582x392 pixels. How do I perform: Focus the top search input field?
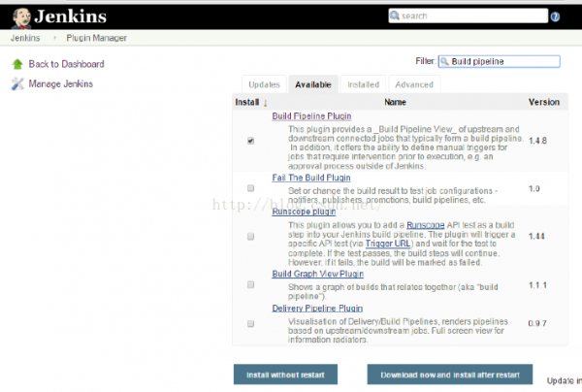[x=469, y=16]
